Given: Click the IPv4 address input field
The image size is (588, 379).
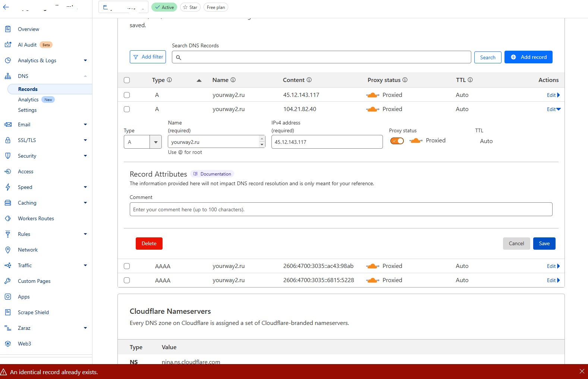Looking at the screenshot, I should tap(327, 142).
